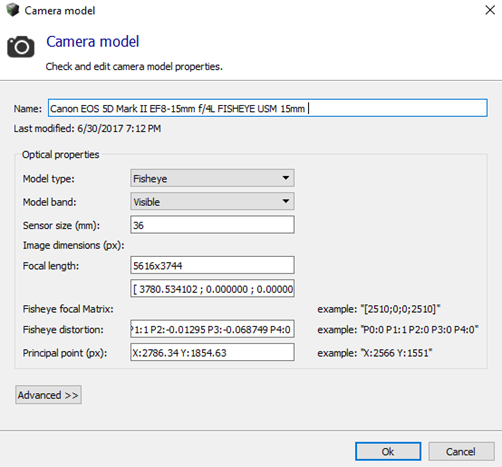Click the camera icon beside Camera model heading
The width and height of the screenshot is (502, 467).
tap(21, 47)
